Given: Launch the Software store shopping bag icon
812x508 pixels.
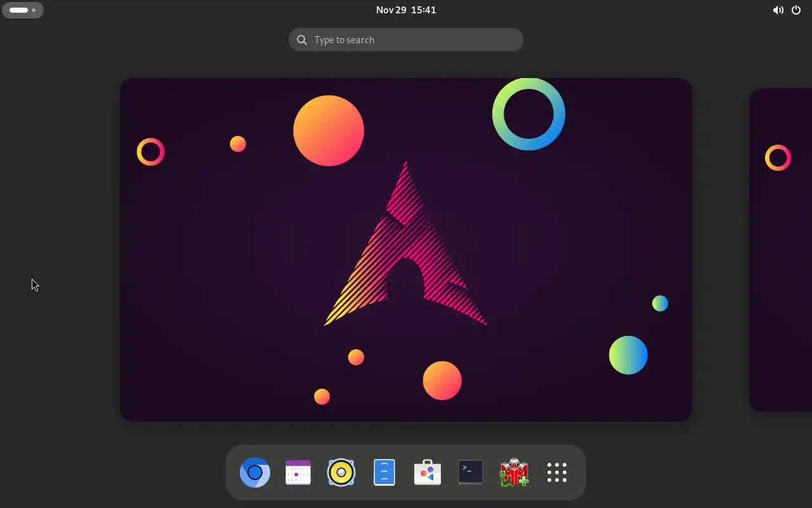Looking at the screenshot, I should coord(428,472).
